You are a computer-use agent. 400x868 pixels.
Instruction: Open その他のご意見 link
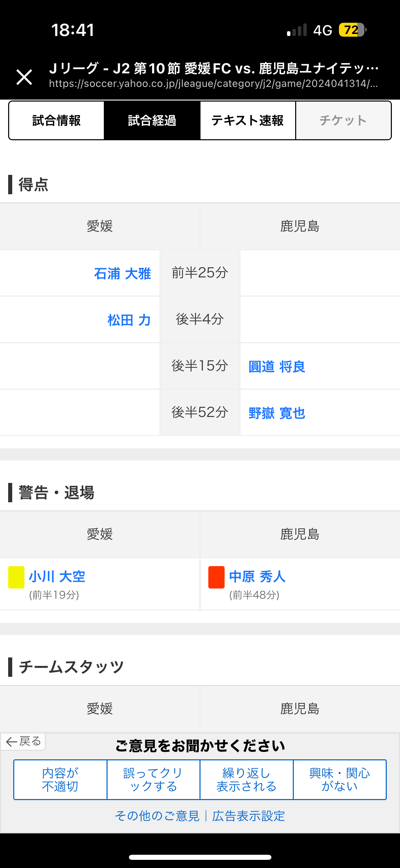[157, 816]
